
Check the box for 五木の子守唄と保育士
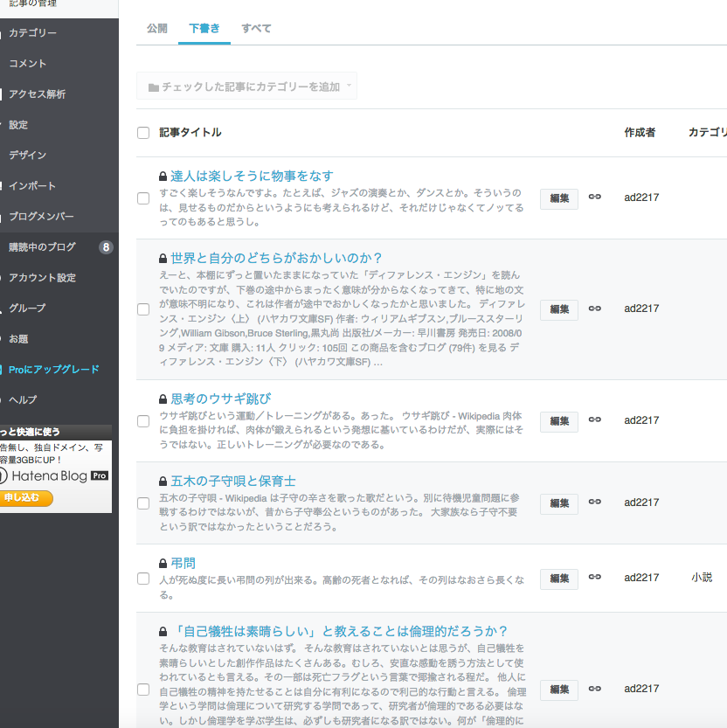(143, 503)
